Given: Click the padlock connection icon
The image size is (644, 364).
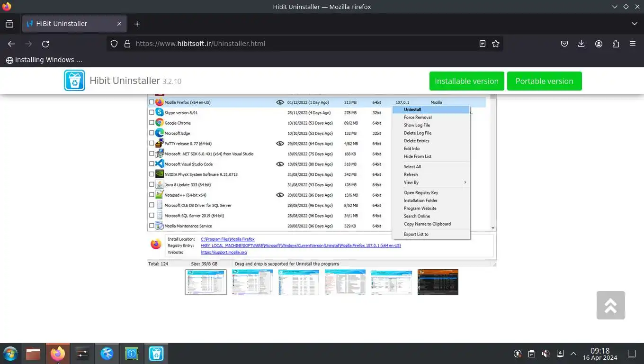Looking at the screenshot, I should (x=127, y=44).
